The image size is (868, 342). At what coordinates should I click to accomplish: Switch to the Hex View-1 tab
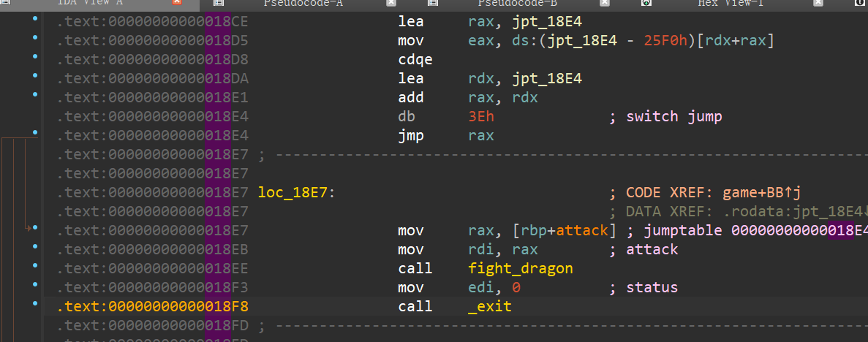(x=730, y=4)
